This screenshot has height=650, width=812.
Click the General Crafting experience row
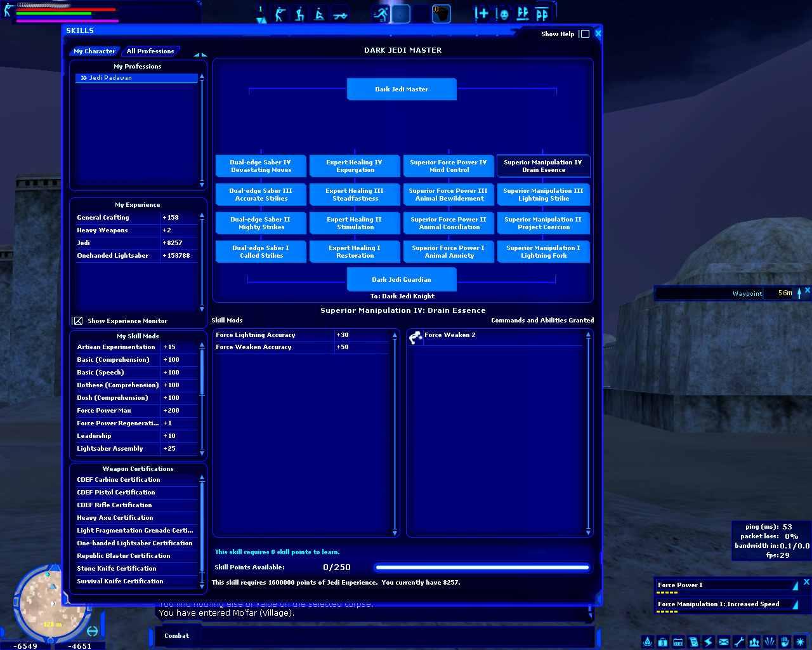tap(137, 218)
